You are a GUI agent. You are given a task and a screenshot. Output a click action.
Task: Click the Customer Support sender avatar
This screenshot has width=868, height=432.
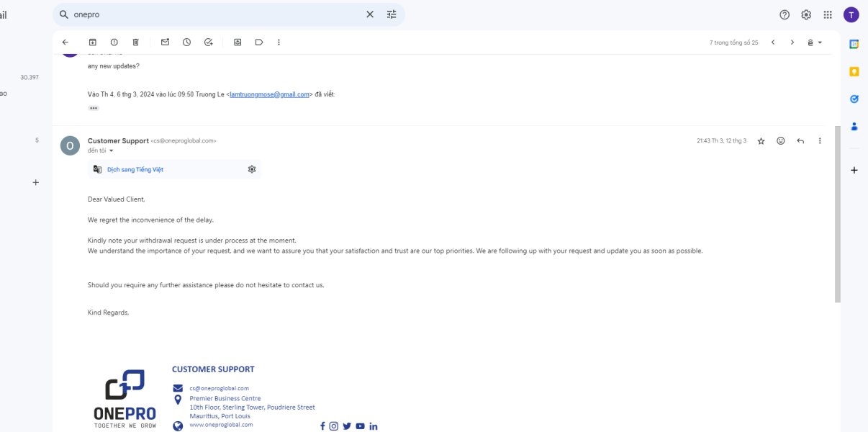coord(70,145)
